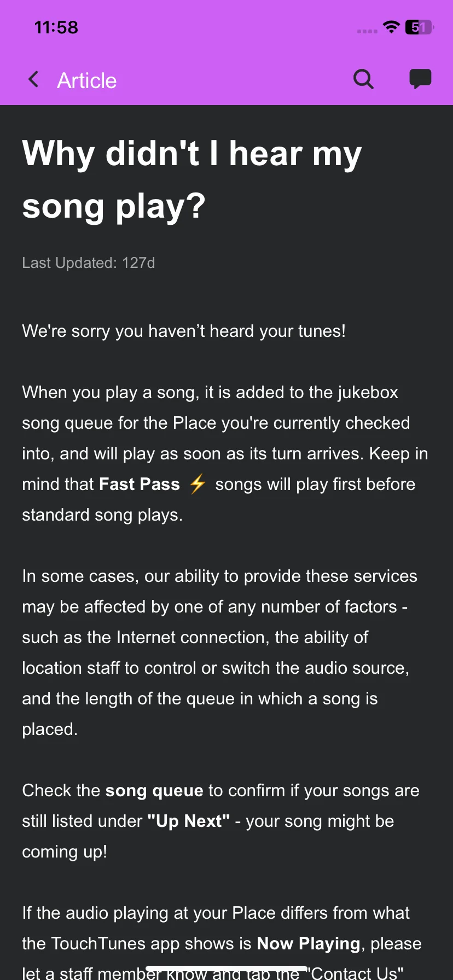Viewport: 453px width, 980px height.
Task: Tap the back arrow chevron
Action: tap(33, 80)
